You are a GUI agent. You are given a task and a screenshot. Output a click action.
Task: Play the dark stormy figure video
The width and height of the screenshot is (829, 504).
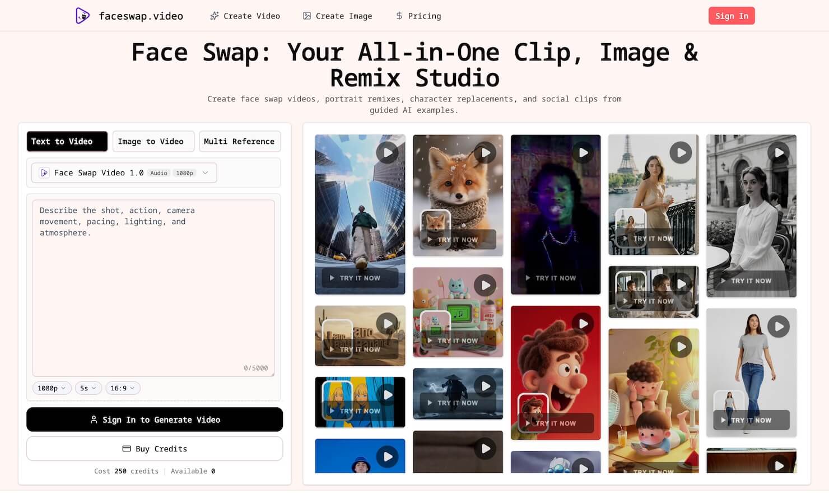click(485, 386)
